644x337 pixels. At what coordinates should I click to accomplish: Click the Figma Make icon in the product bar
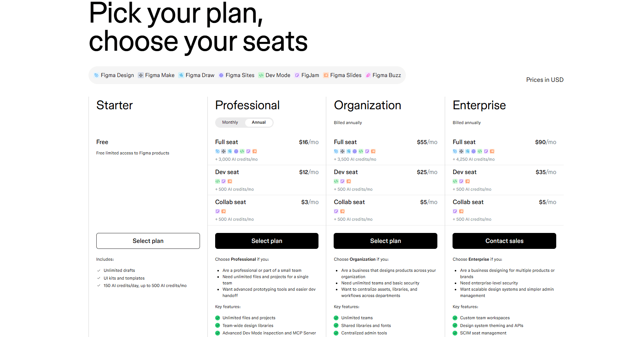(141, 75)
